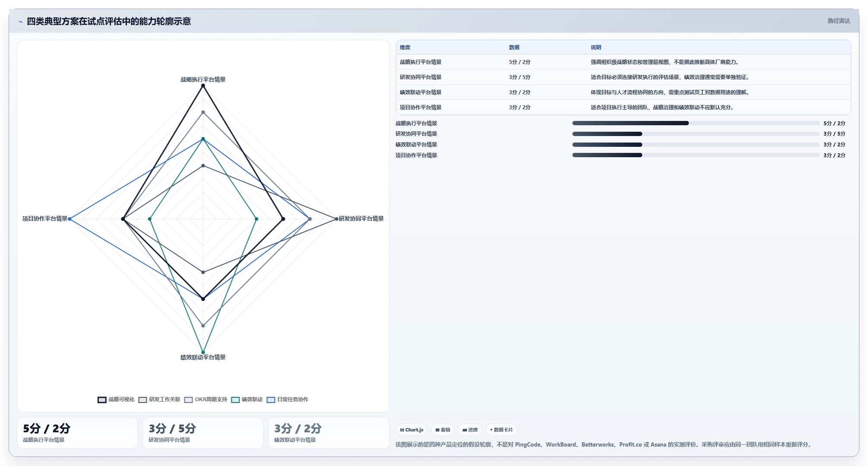The image size is (868, 466).
Task: Click the 说明 column header
Action: [596, 48]
